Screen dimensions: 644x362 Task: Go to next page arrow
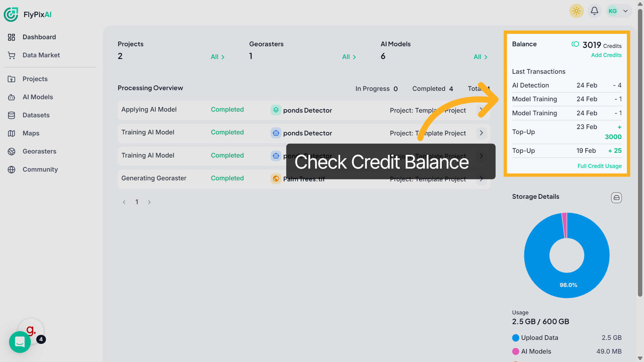(149, 202)
